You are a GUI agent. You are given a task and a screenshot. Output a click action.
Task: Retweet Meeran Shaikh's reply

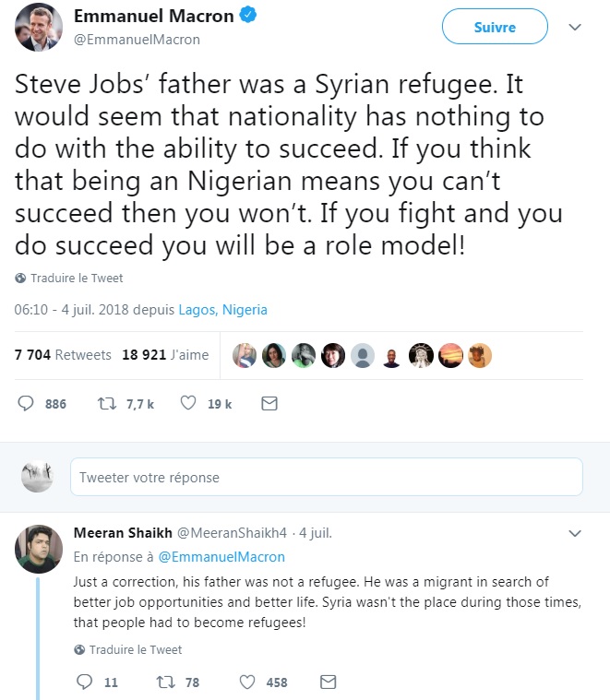coord(167,682)
